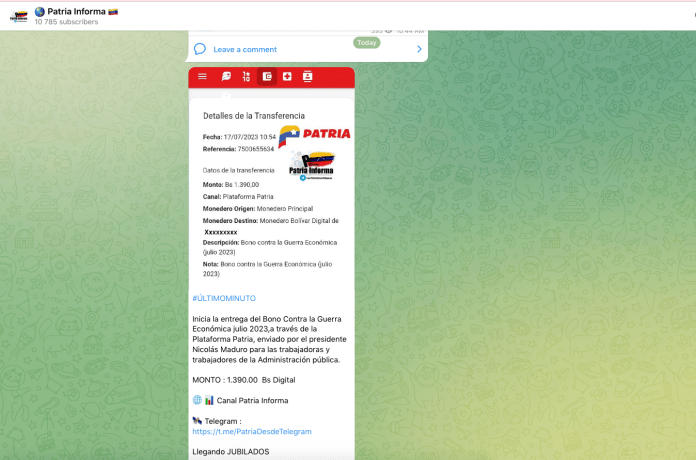The image size is (696, 460).
Task: Click the 'MONTO : 1.390.00 Bs Digital' line
Action: tap(244, 380)
